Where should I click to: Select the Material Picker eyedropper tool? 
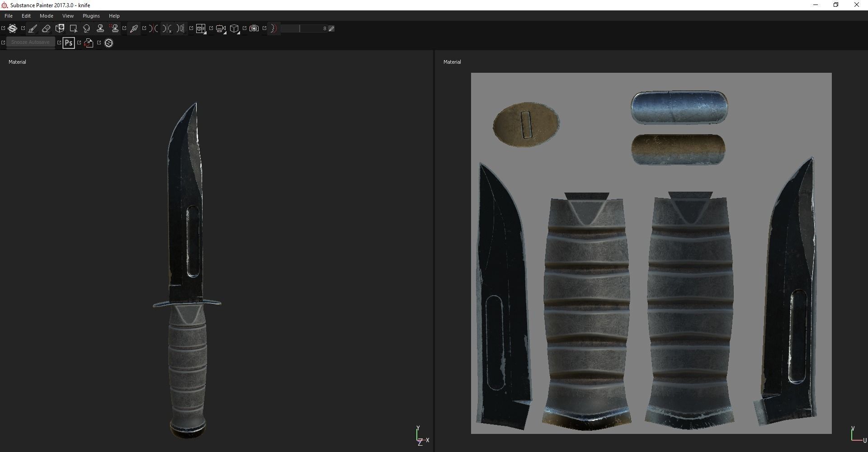[134, 29]
